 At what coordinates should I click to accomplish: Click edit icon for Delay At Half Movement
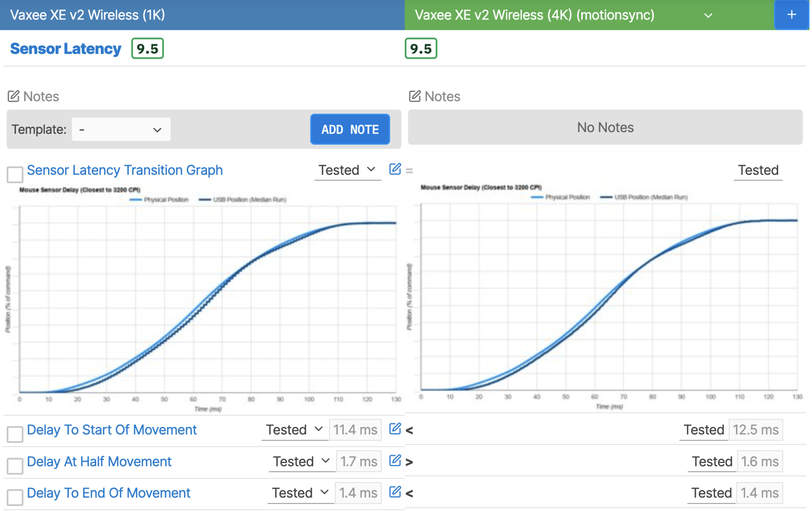pyautogui.click(x=395, y=460)
